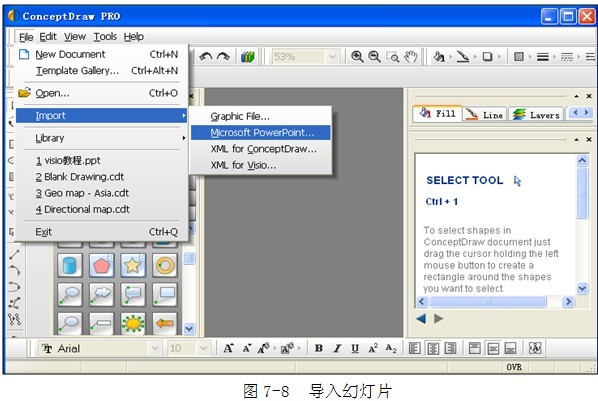Go to previous help page arrow
The image size is (598, 401).
point(421,318)
